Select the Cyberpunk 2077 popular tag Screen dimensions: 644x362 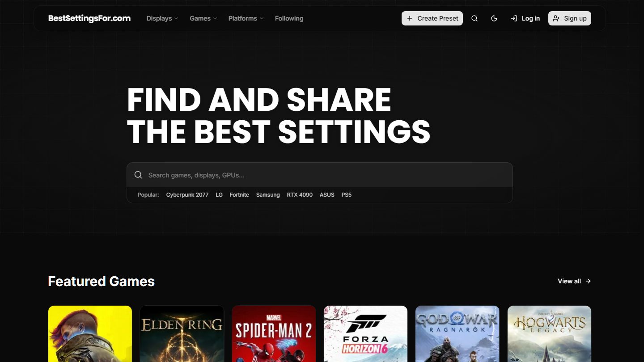pyautogui.click(x=187, y=195)
